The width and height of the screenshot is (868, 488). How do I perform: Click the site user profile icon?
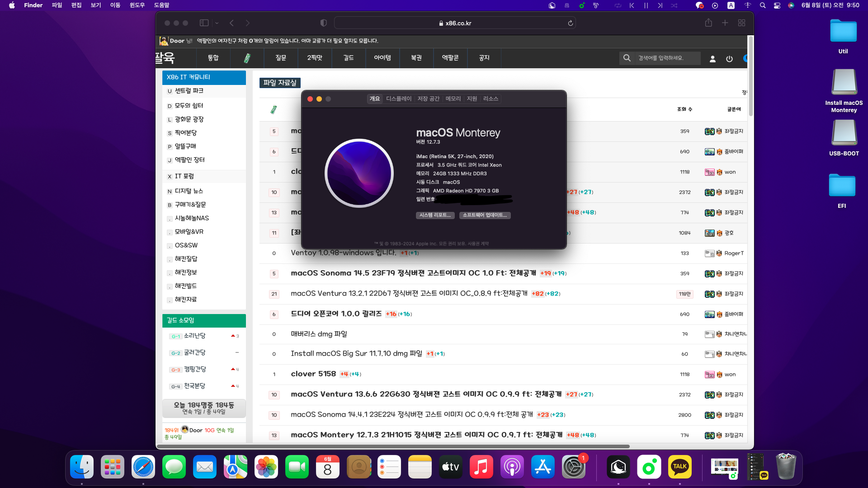pos(712,59)
